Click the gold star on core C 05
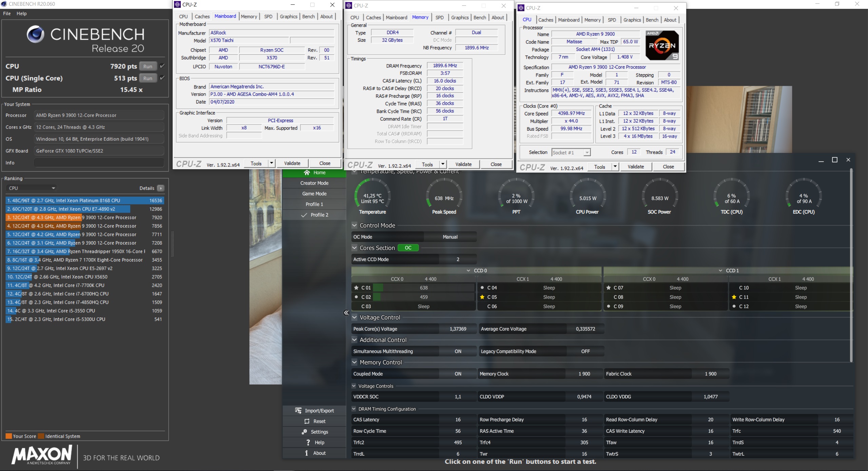868x471 pixels. tap(482, 297)
